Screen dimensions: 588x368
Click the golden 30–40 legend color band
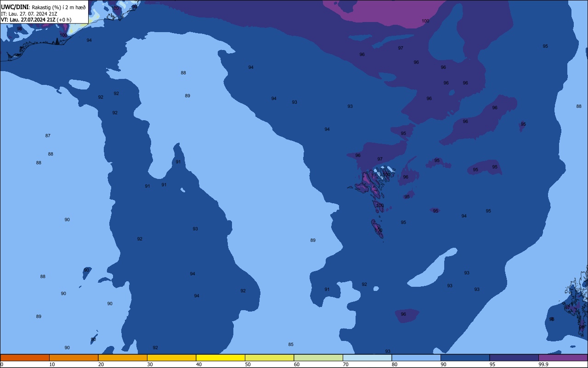[x=171, y=357]
